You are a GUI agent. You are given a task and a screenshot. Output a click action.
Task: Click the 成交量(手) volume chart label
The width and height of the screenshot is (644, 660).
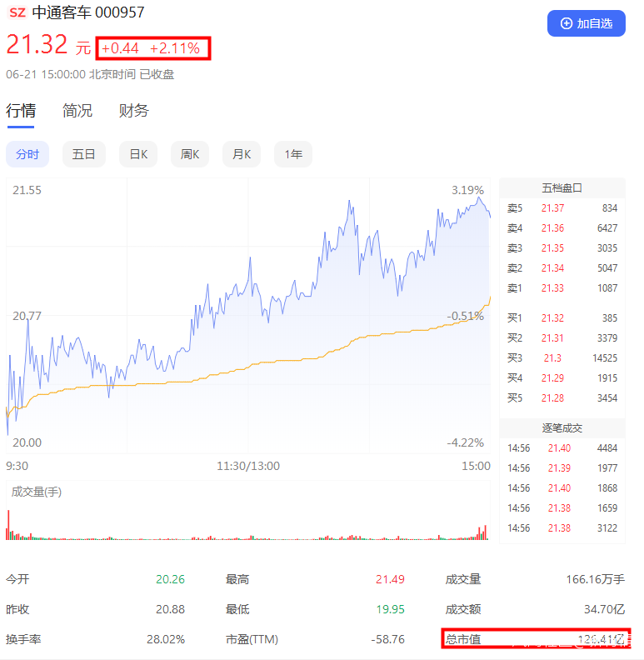[x=37, y=492]
